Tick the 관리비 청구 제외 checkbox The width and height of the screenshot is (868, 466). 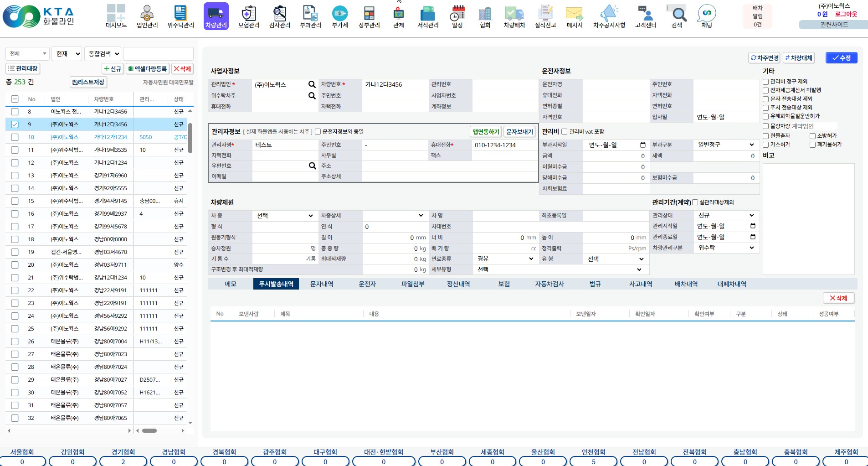tap(766, 82)
